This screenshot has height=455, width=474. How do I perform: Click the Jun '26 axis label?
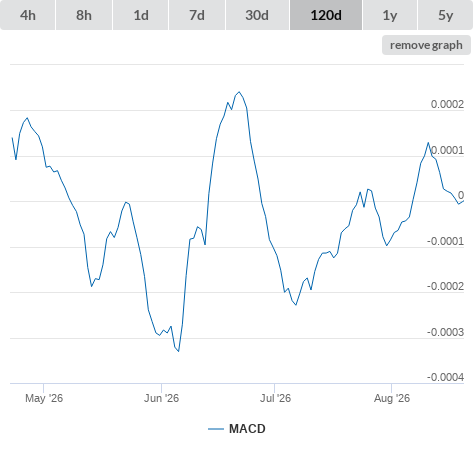[161, 398]
